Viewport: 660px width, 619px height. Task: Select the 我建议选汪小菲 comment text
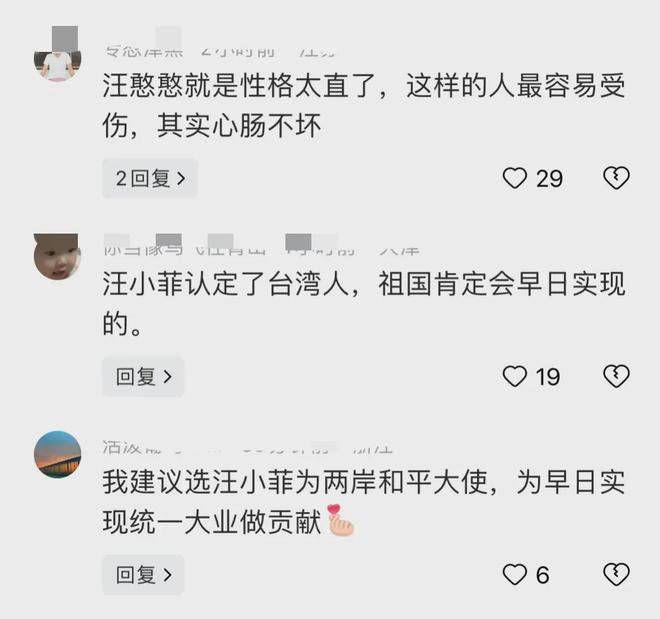pos(364,502)
